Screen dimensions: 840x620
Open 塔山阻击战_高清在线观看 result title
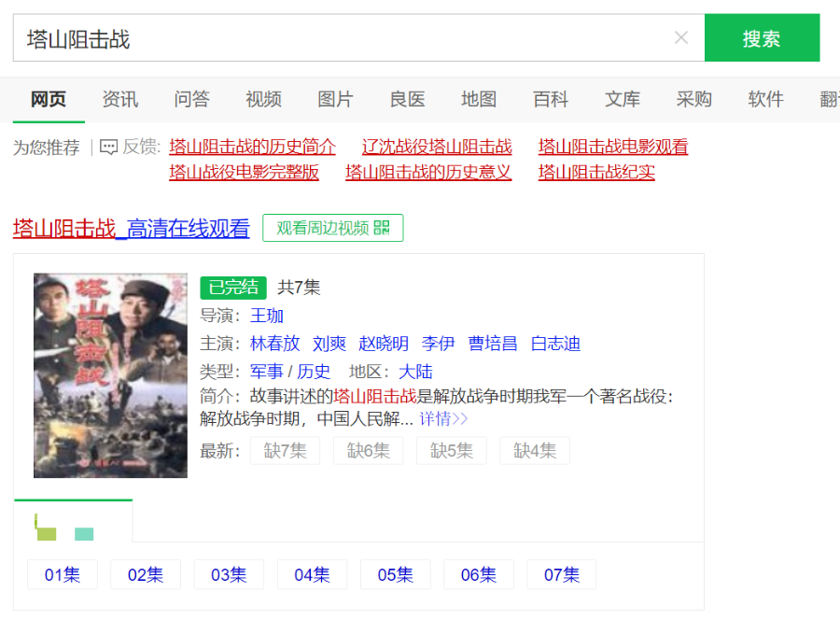(x=132, y=229)
